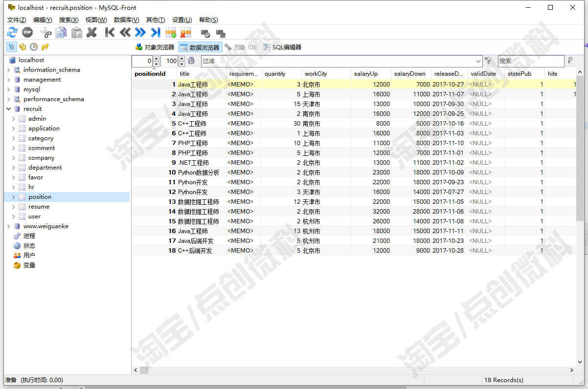Collapse the recruit database node
The image size is (588, 389).
(x=9, y=109)
